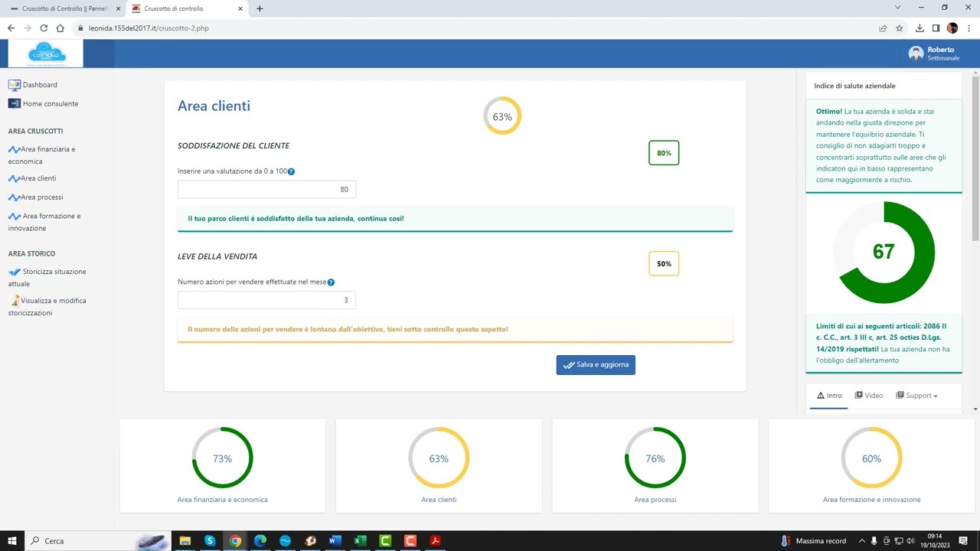Bookmark this page with the star icon

click(900, 28)
